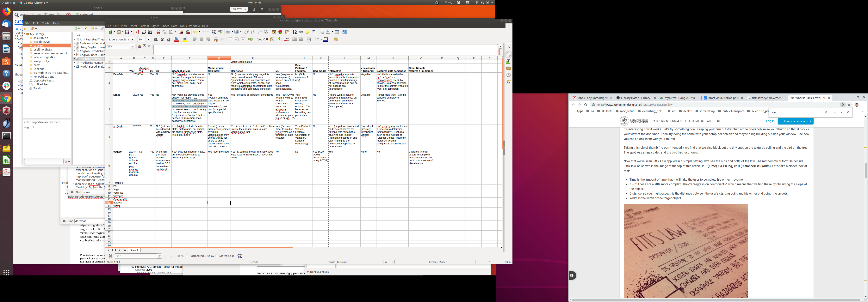Click the Export as PDF icon

click(x=137, y=32)
